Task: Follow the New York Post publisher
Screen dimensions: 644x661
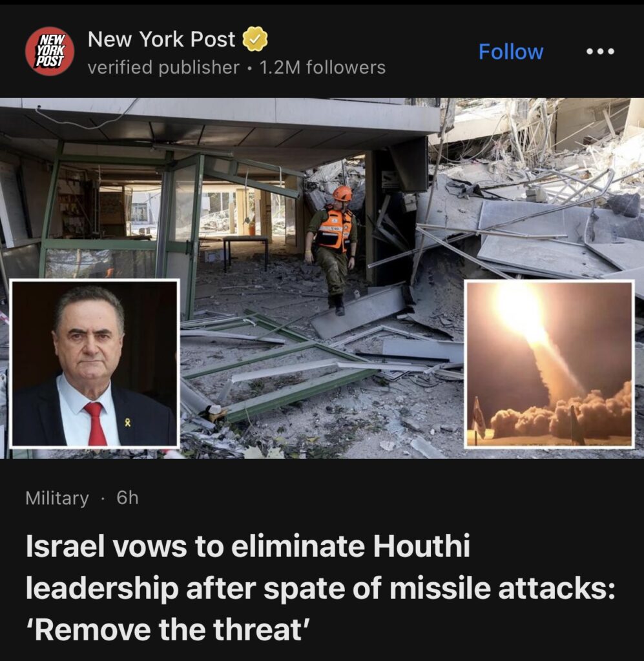Action: [x=511, y=52]
